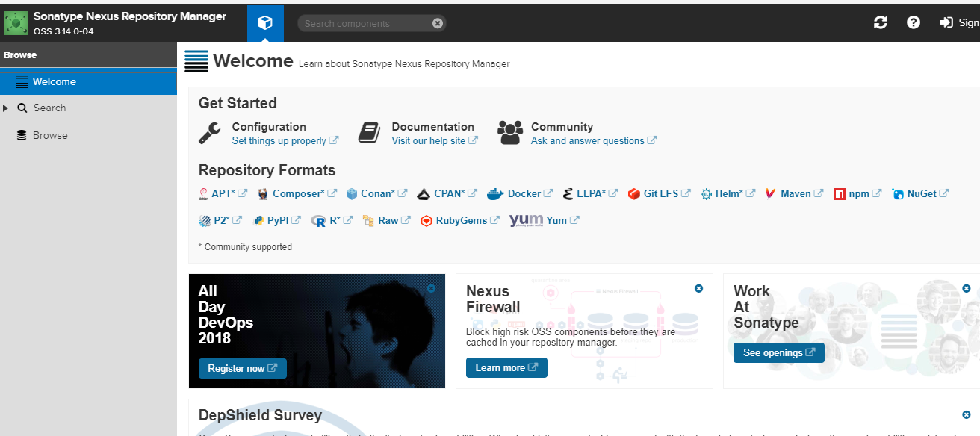Expand the Search tree node arrow

pos(6,108)
